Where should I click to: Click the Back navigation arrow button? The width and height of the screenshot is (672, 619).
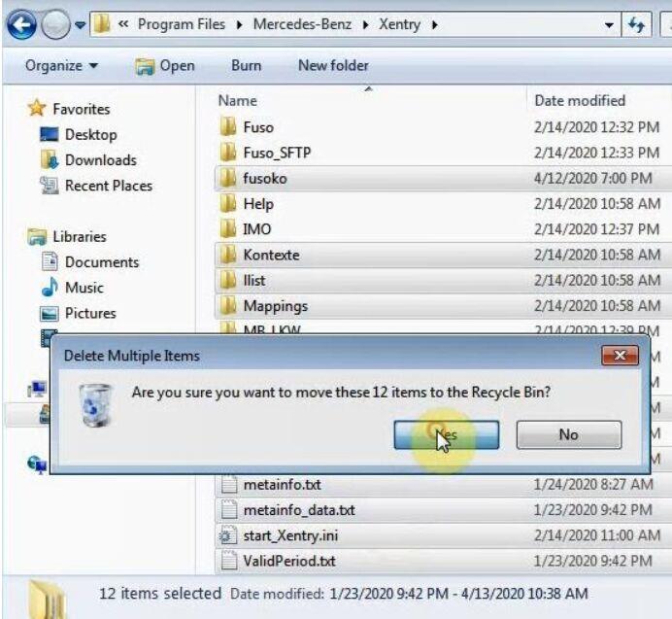[21, 24]
